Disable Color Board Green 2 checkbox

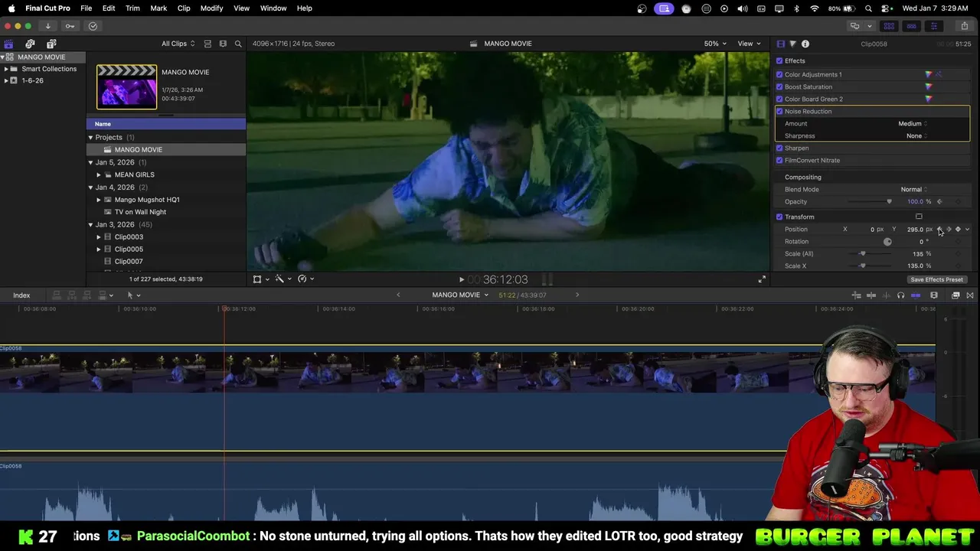tap(779, 99)
